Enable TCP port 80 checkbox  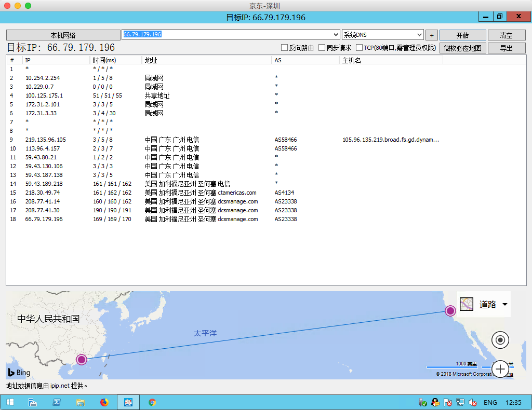(360, 48)
